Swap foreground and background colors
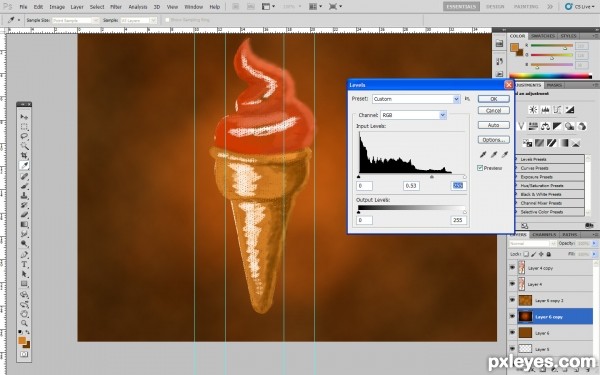The height and width of the screenshot is (375, 600). point(28,332)
